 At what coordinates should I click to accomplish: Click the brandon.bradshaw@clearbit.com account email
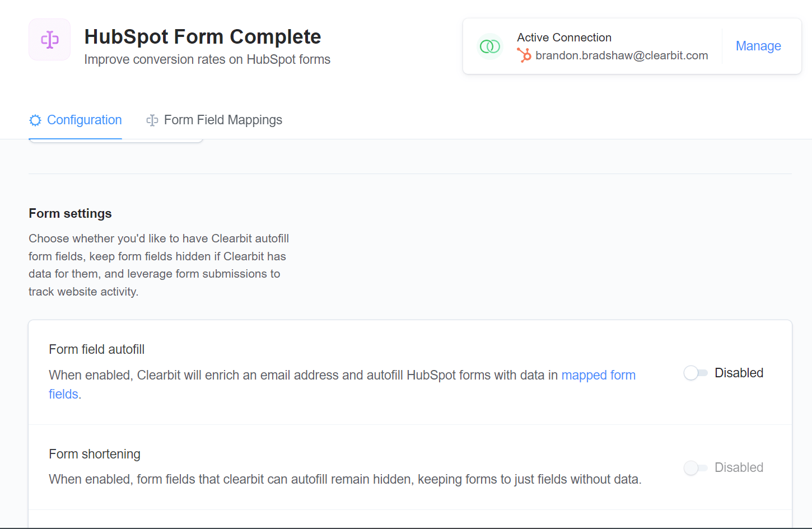coord(622,55)
